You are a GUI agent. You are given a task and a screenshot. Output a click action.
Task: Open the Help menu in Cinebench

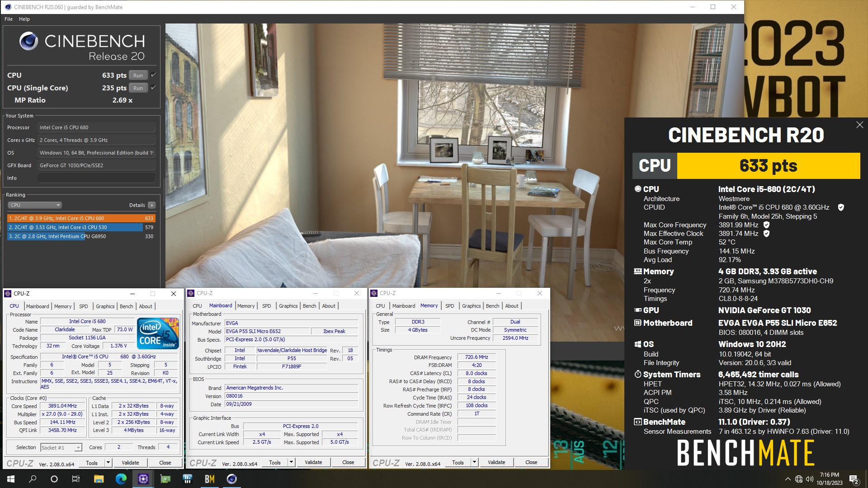(24, 19)
